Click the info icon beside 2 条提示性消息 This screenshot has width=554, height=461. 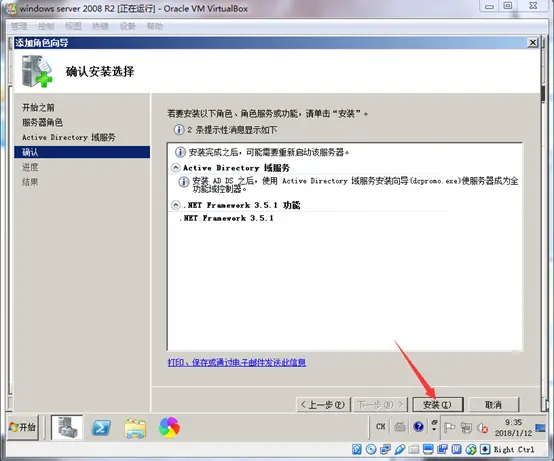[179, 130]
